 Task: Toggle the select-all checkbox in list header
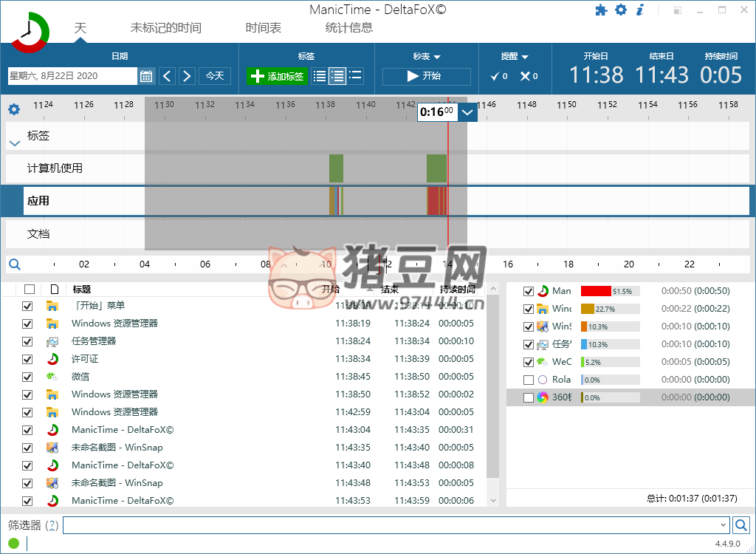[x=29, y=290]
